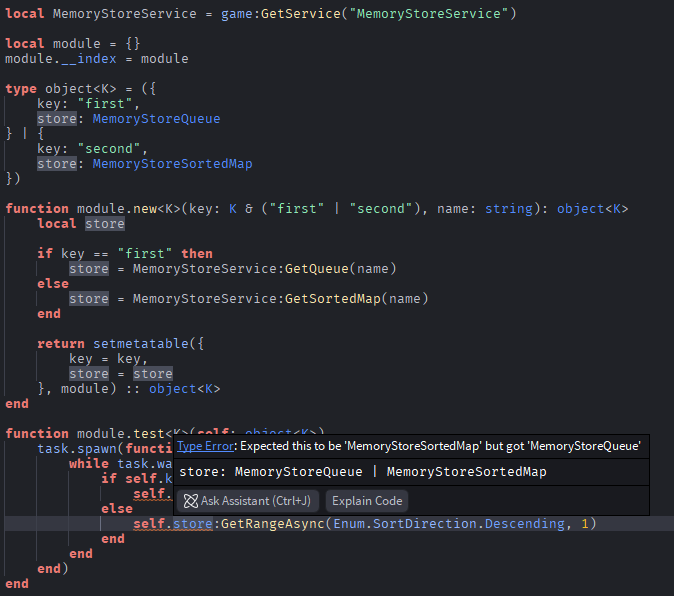This screenshot has height=596, width=674.
Task: Click game:GetService on the first line
Action: (x=280, y=14)
